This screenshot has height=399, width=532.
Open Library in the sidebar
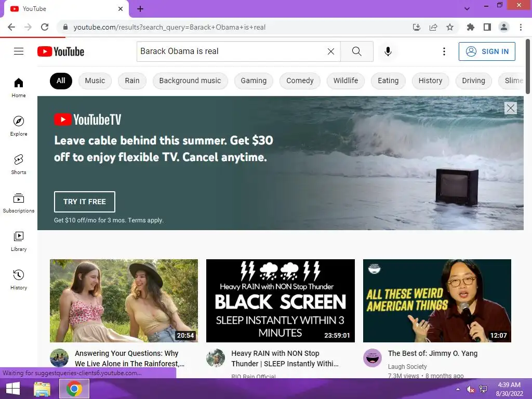tap(19, 241)
